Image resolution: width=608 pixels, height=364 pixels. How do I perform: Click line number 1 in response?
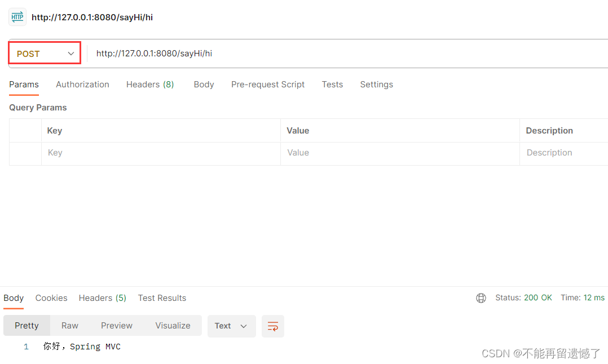pos(26,347)
